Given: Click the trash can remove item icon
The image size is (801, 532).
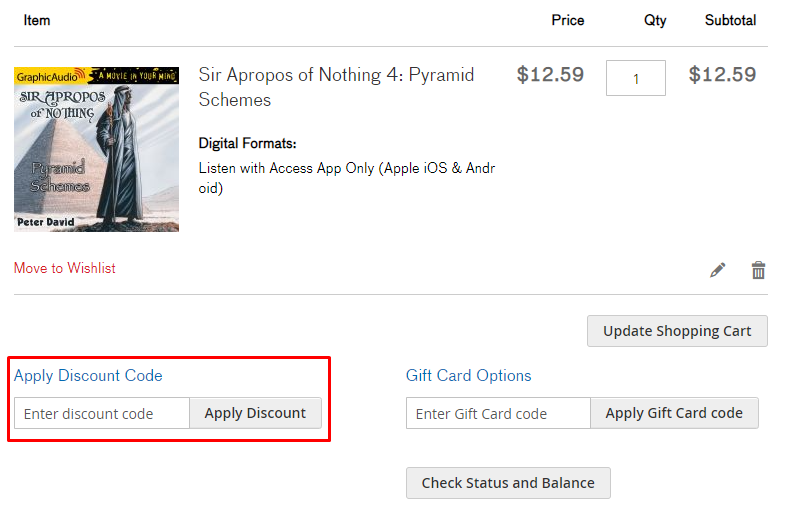Looking at the screenshot, I should pyautogui.click(x=759, y=270).
